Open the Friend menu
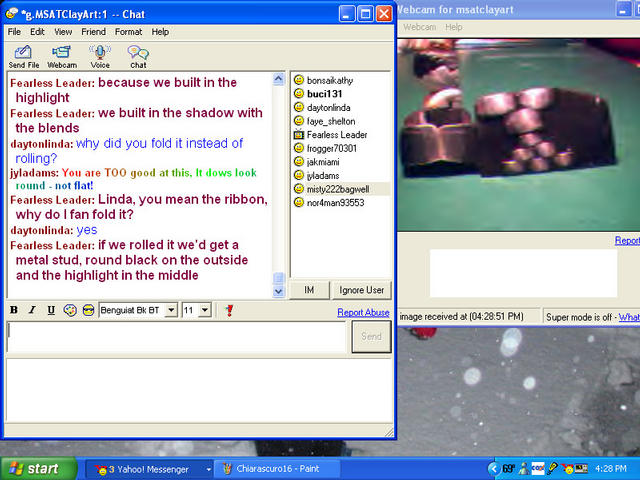 (93, 32)
